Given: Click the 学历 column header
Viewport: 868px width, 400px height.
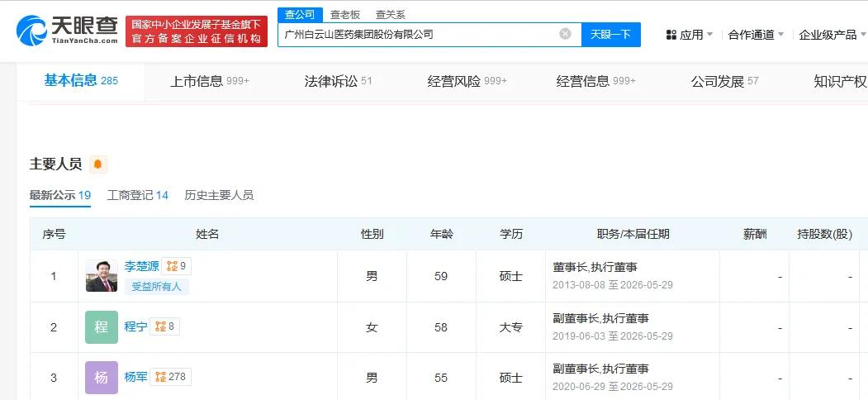Looking at the screenshot, I should [511, 234].
